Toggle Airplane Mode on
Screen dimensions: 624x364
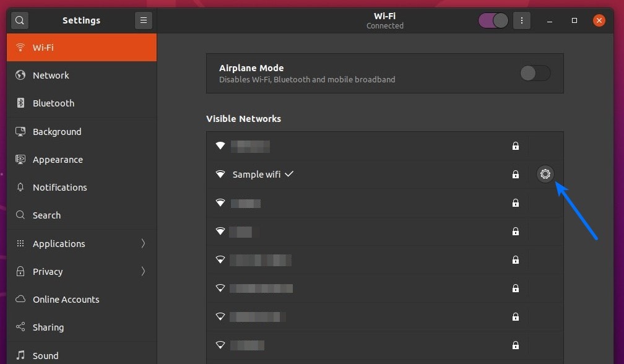[x=535, y=73]
